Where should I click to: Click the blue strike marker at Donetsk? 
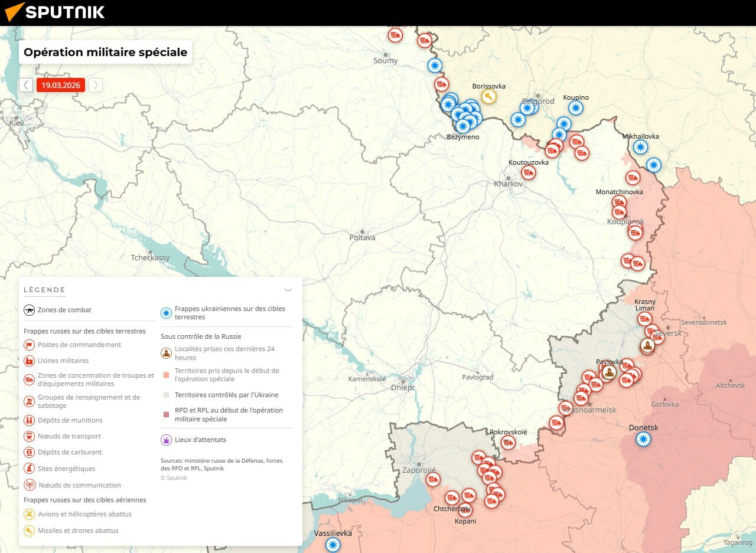point(643,439)
